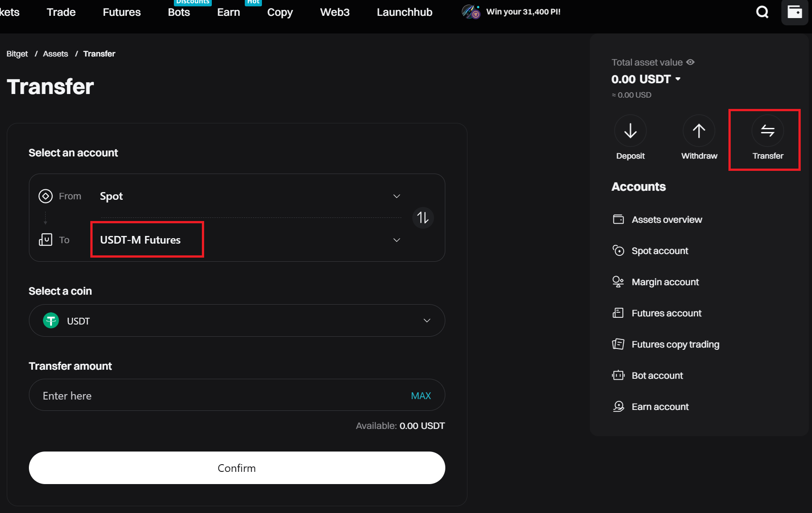Open the Margin account link
812x513 pixels.
(665, 282)
